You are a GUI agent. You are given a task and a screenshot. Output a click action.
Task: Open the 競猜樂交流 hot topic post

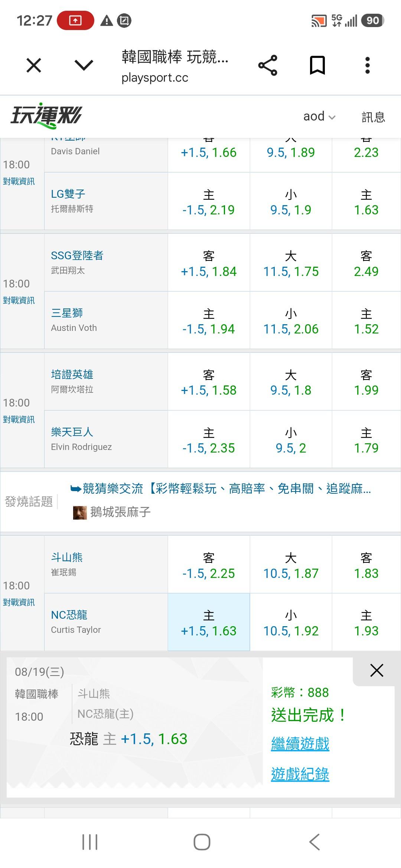tap(221, 489)
